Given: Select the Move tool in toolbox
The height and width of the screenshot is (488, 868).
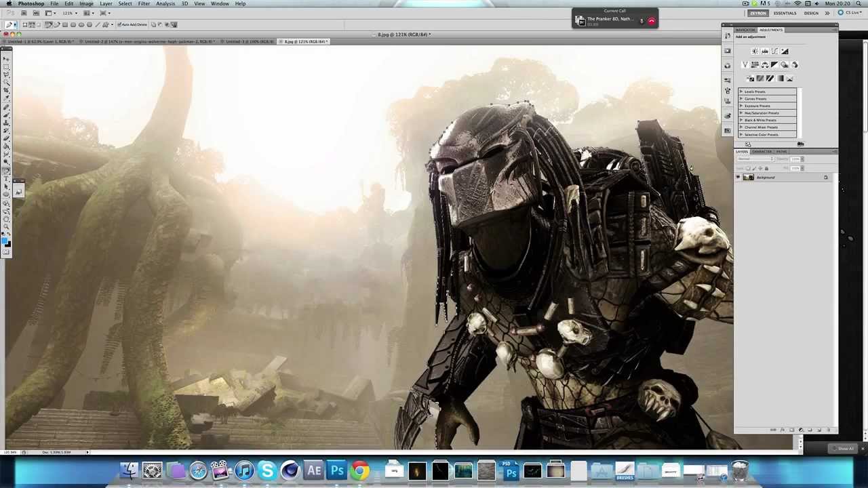Looking at the screenshot, I should tap(7, 59).
